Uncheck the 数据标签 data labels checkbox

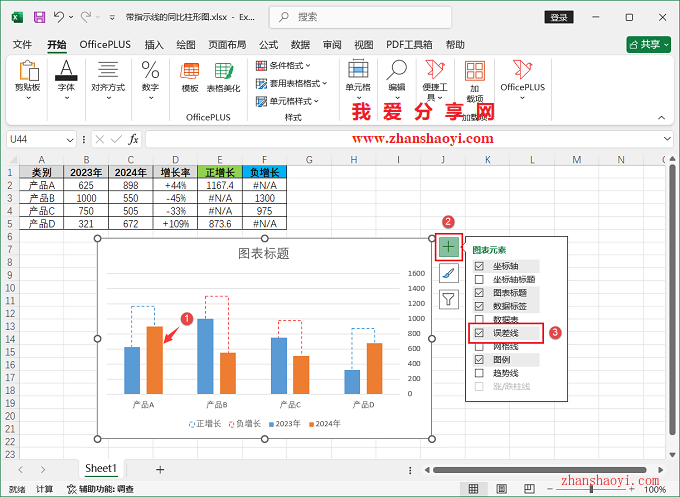480,305
